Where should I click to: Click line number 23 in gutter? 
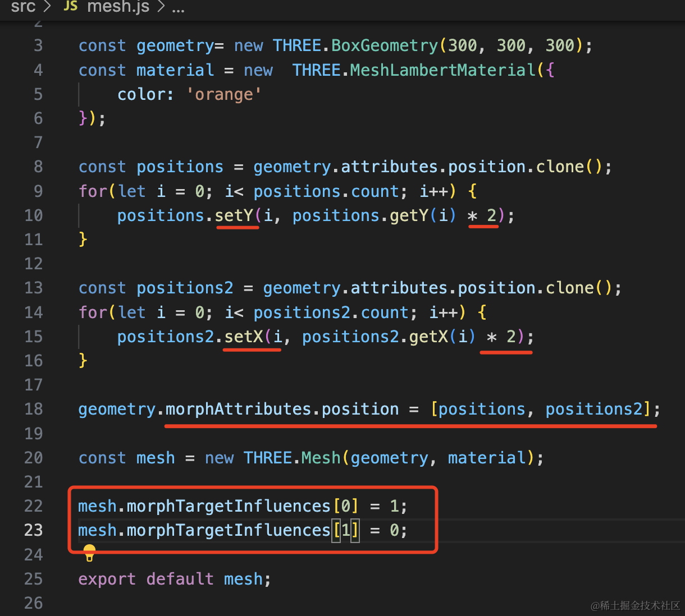coord(34,530)
